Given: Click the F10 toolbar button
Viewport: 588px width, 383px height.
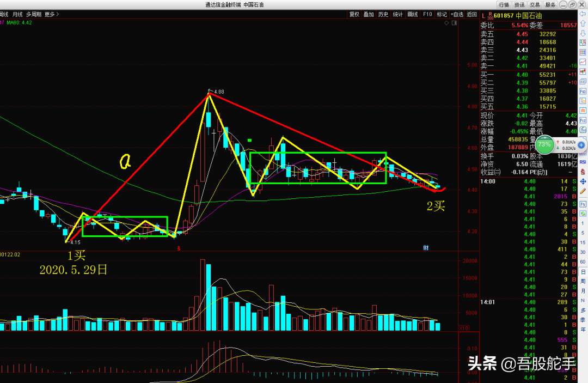Looking at the screenshot, I should [427, 14].
